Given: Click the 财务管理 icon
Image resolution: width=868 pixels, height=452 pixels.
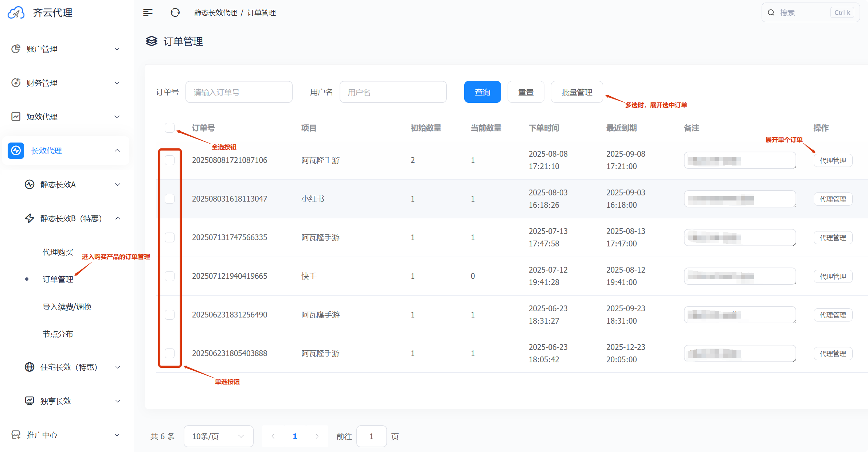Looking at the screenshot, I should 16,83.
